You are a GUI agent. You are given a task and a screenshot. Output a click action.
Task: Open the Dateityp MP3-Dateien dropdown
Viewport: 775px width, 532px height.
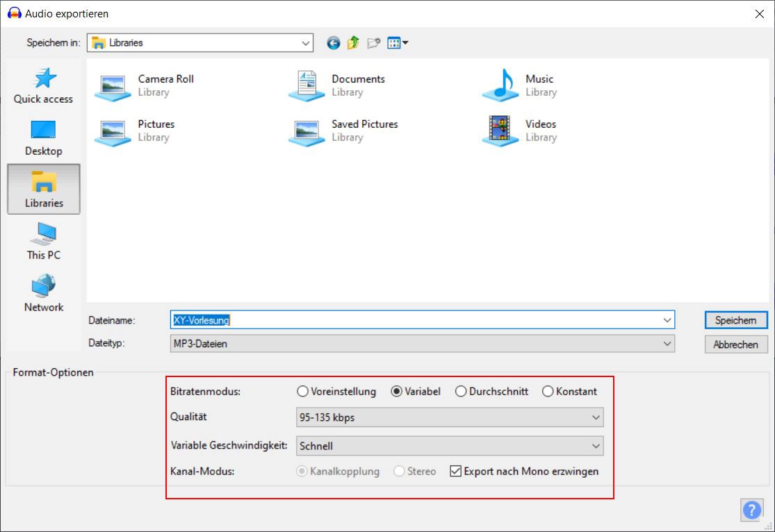pos(422,344)
